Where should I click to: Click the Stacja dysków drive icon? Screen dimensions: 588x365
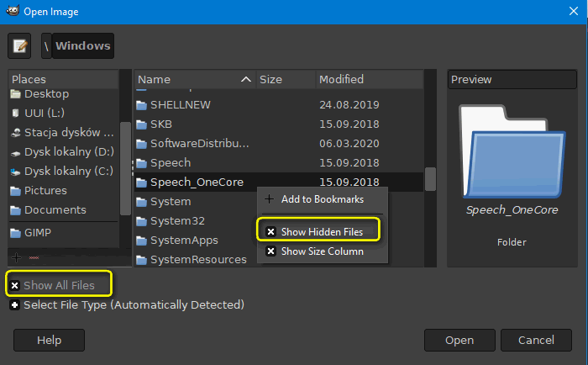point(15,133)
